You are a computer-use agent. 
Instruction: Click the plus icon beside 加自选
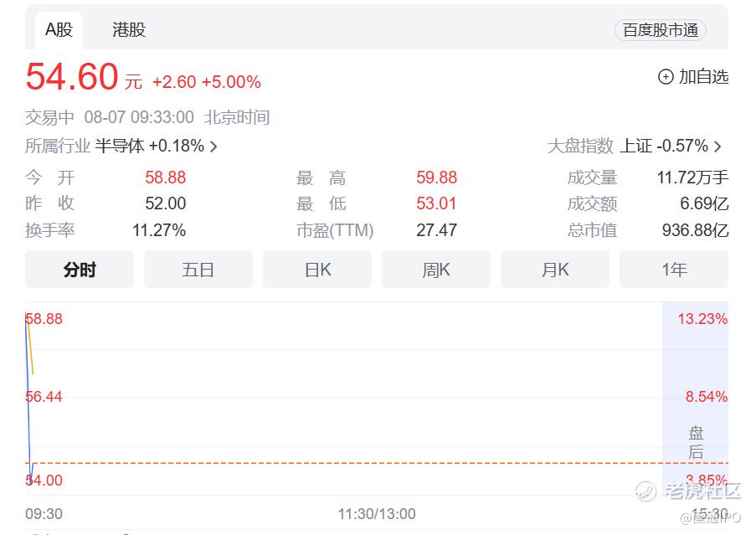coord(666,77)
